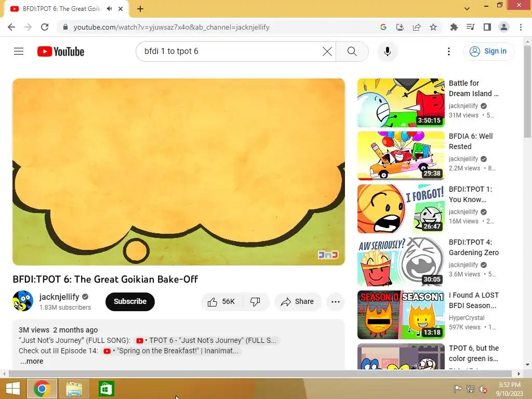Go back with browser back arrow
This screenshot has width=532, height=399.
pyautogui.click(x=11, y=27)
